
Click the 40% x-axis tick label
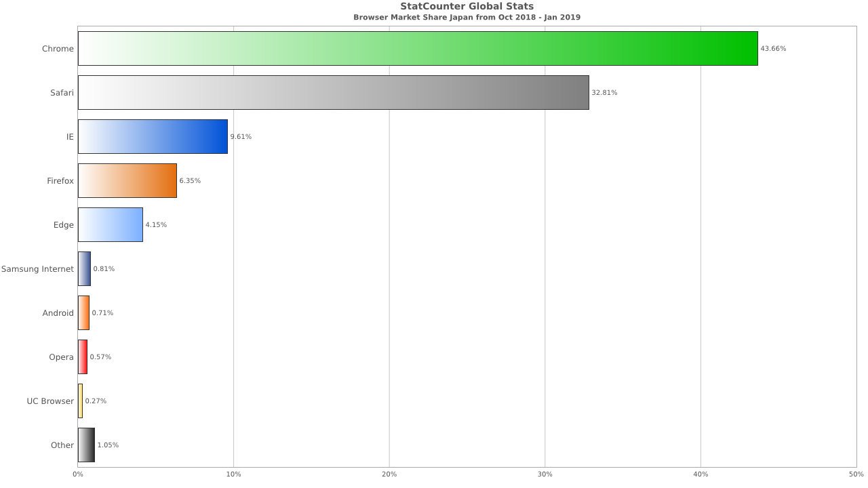click(x=701, y=474)
